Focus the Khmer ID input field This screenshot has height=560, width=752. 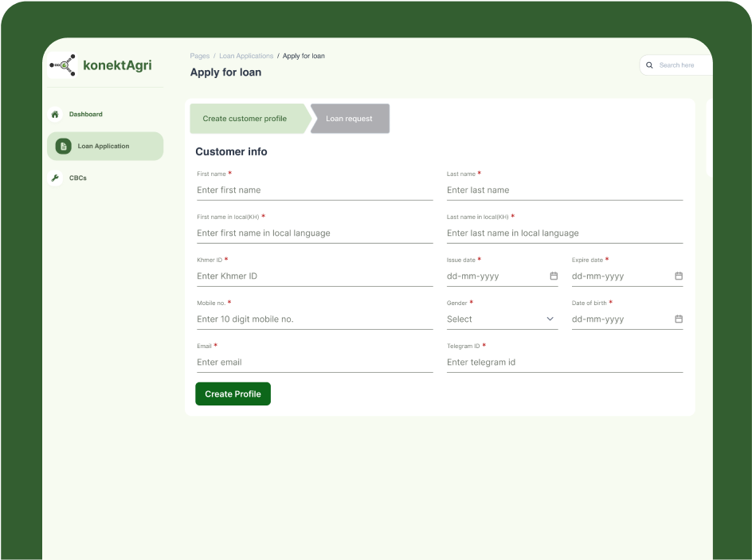(x=315, y=276)
